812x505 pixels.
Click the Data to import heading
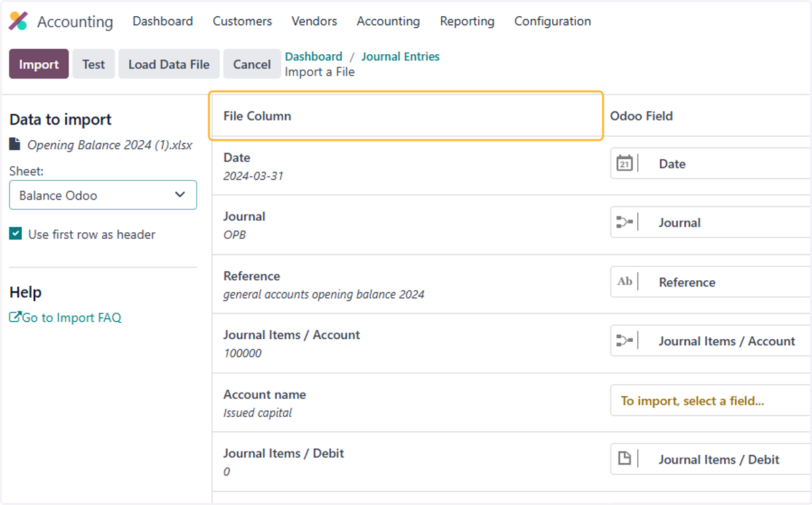click(x=61, y=120)
